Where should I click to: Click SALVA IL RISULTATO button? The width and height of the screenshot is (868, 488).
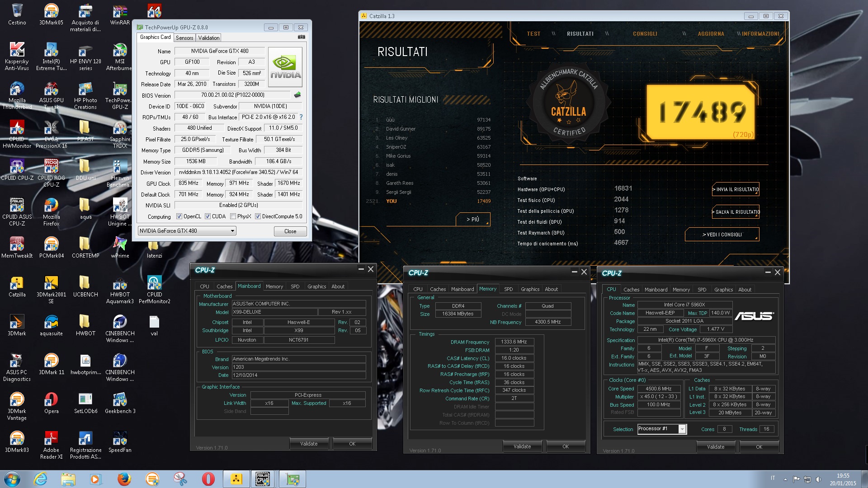tap(736, 212)
